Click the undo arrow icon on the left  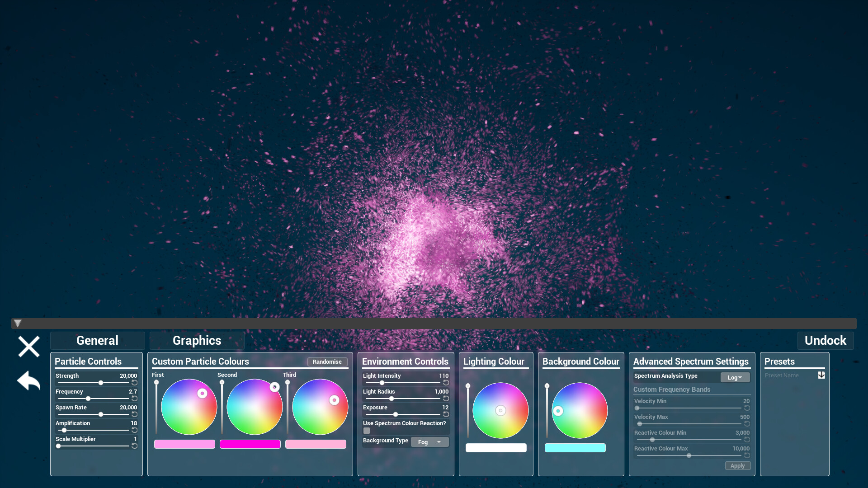pyautogui.click(x=28, y=381)
